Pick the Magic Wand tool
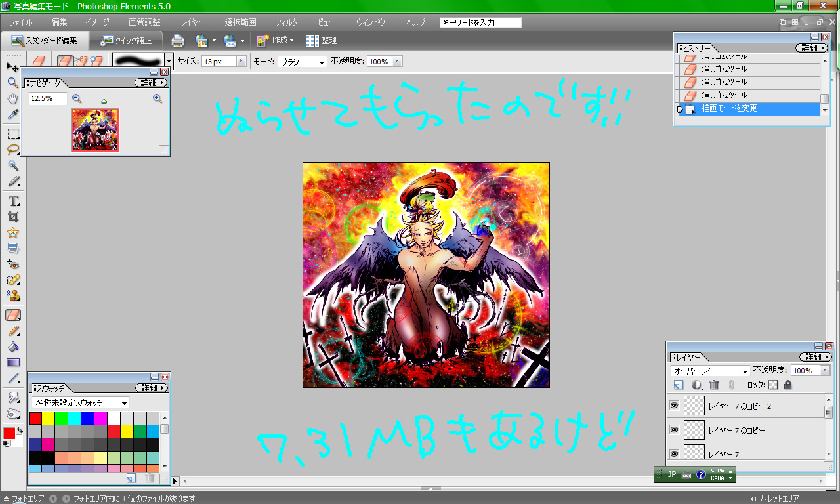840x504 pixels. [x=12, y=165]
